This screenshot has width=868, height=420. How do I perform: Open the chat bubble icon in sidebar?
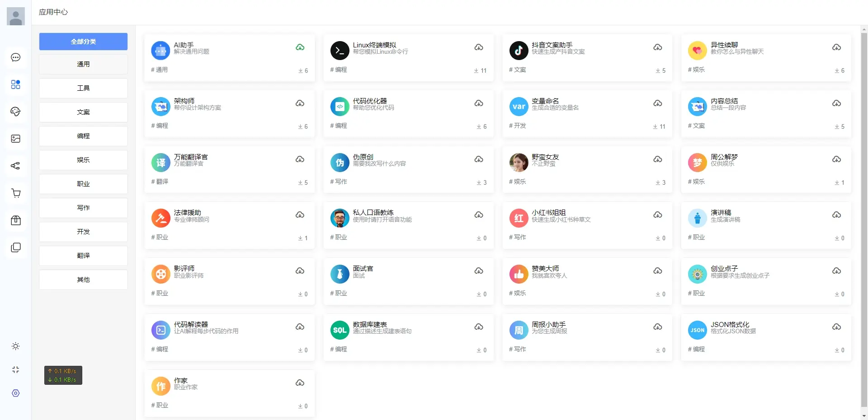[x=15, y=57]
